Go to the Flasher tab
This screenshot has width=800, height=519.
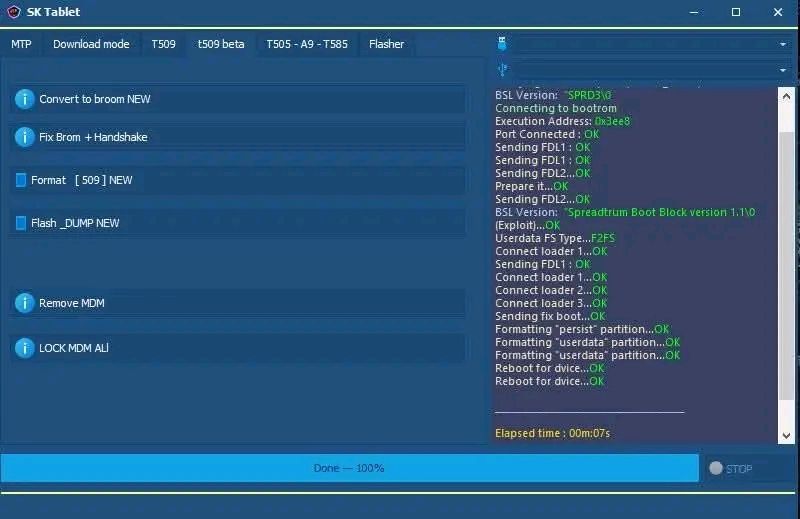pos(386,44)
